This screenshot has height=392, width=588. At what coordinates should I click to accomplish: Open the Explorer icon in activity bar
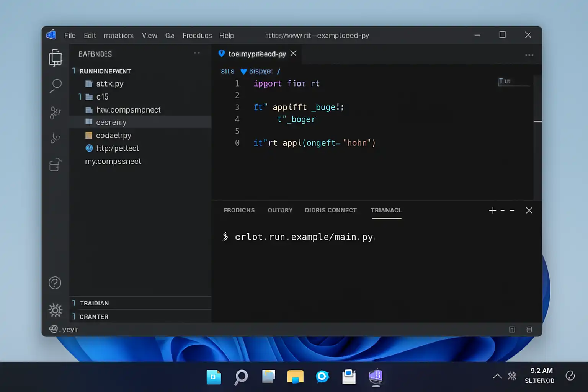coord(56,57)
